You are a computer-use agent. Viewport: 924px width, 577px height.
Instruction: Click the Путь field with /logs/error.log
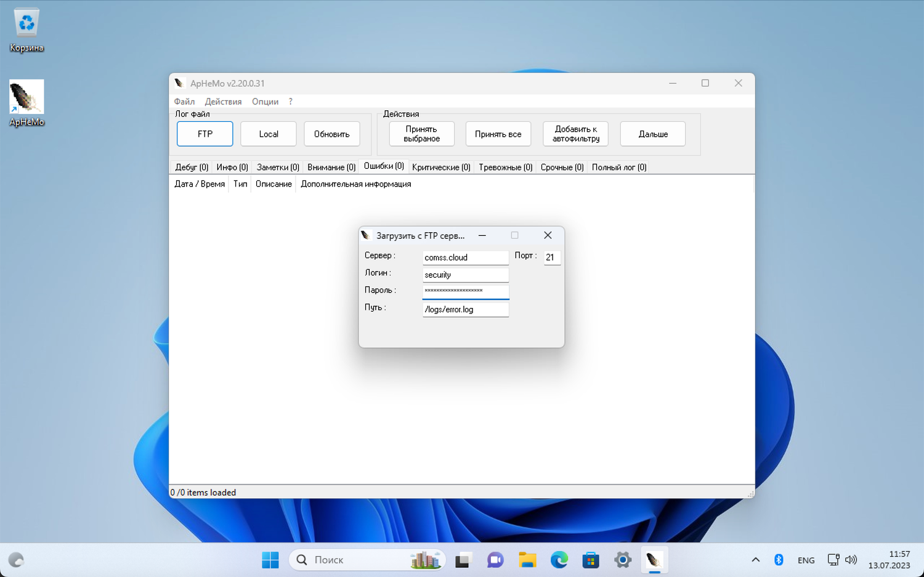(x=466, y=309)
